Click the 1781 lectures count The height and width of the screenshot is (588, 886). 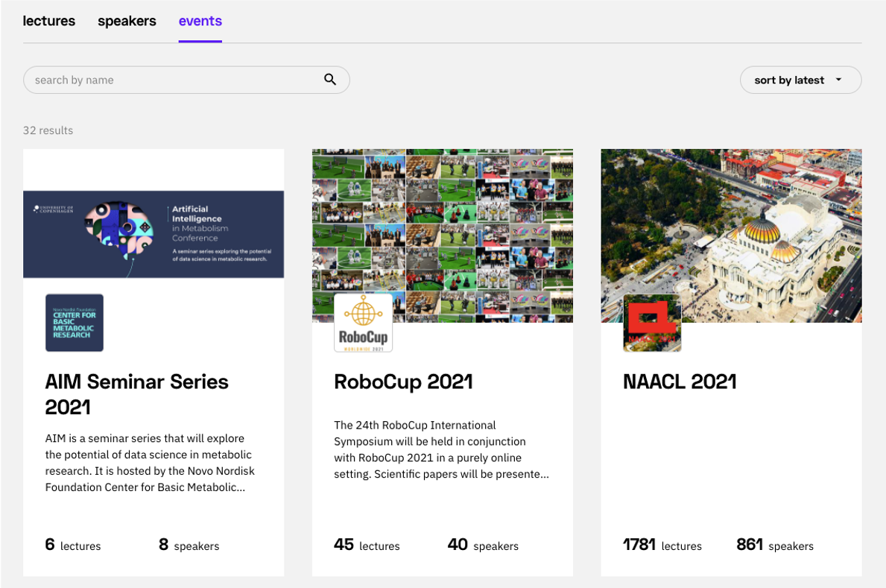pos(662,545)
